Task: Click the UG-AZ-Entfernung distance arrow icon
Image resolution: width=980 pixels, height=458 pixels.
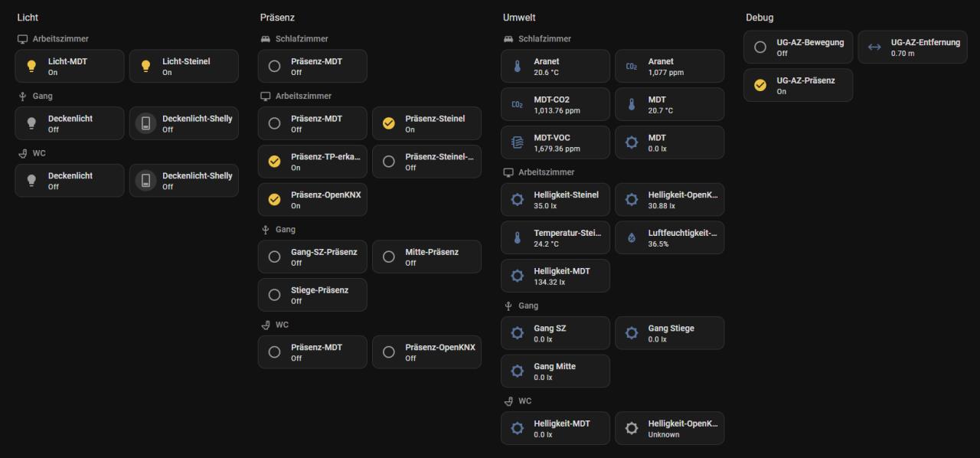Action: pos(874,47)
